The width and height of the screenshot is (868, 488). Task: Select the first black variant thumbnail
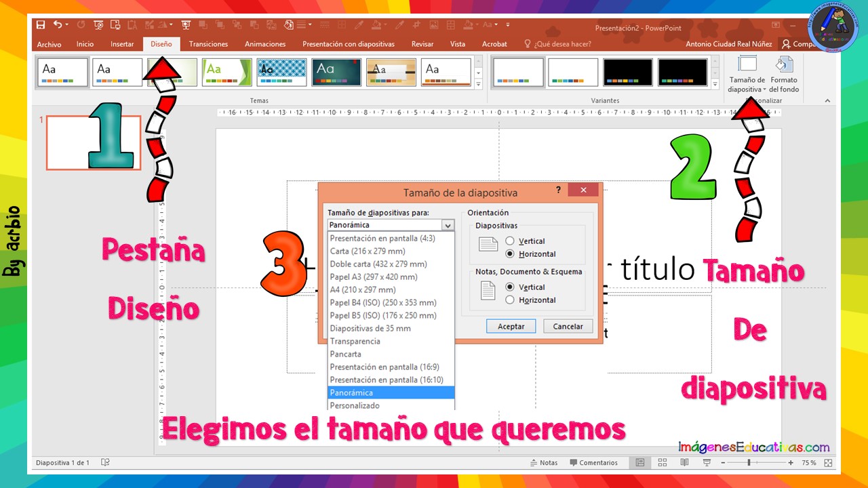tap(628, 72)
